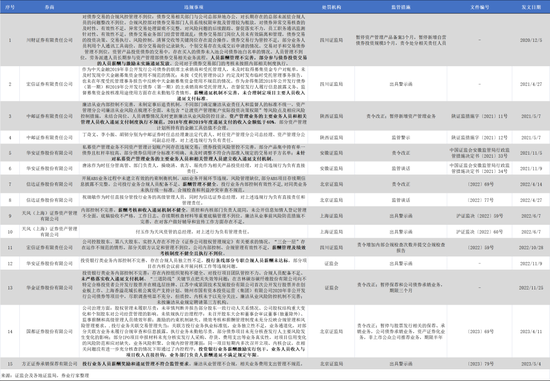Select 天风(上海)证券资产管理 in row 9
550x381 pixels.
pyautogui.click(x=49, y=213)
